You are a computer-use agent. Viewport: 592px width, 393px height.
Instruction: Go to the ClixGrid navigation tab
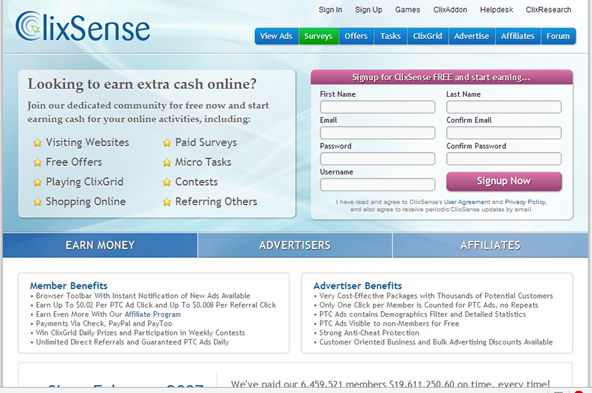tap(427, 36)
